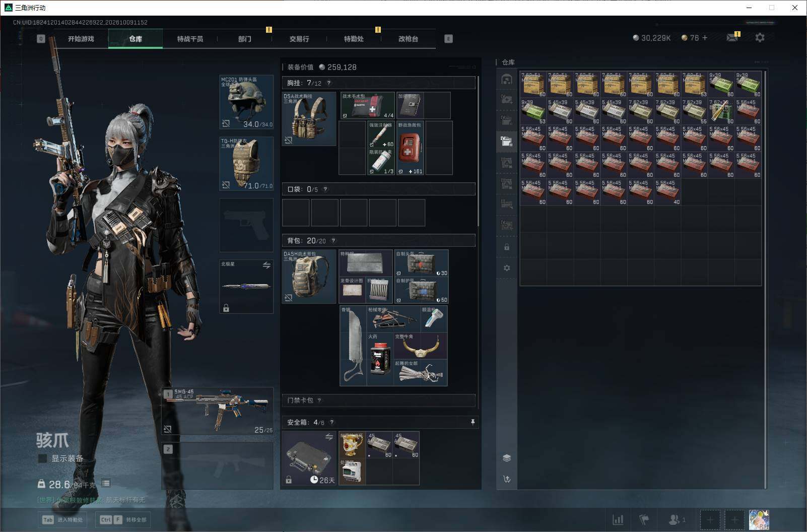Click the help icon next to 安全箱
The height and width of the screenshot is (532, 807).
click(x=331, y=422)
